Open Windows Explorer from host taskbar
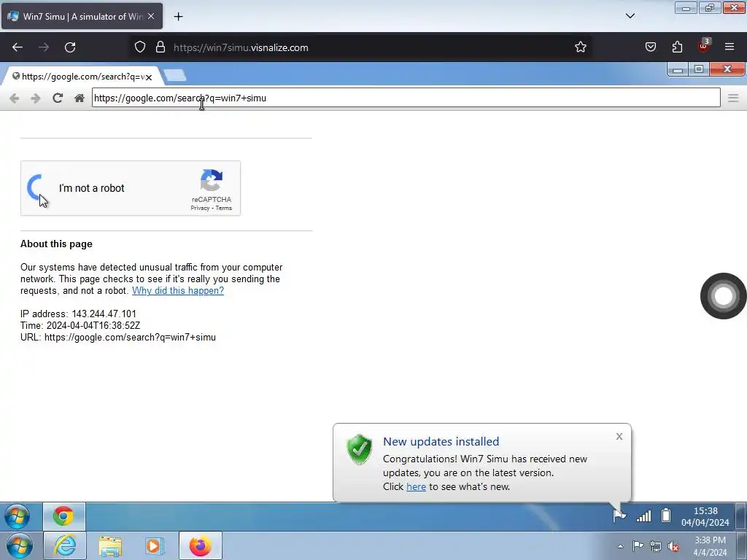 point(111,546)
